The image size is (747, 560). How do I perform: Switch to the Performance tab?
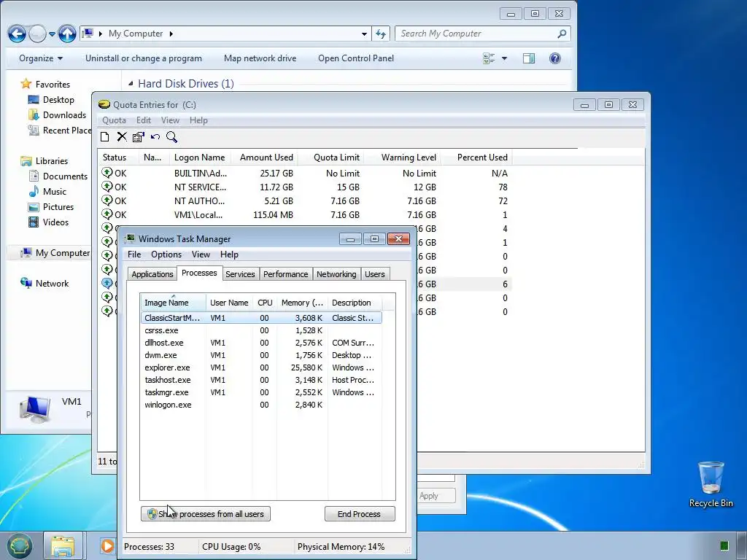pyautogui.click(x=285, y=274)
